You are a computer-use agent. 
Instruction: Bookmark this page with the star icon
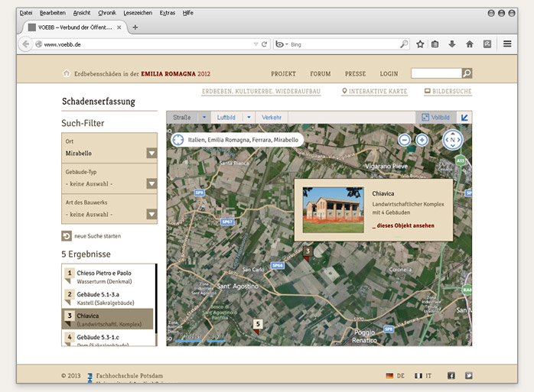pyautogui.click(x=420, y=44)
